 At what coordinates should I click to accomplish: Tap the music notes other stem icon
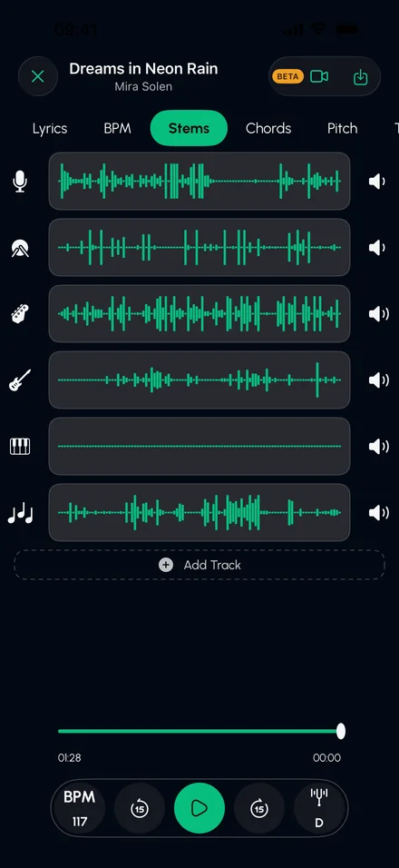[x=20, y=513]
